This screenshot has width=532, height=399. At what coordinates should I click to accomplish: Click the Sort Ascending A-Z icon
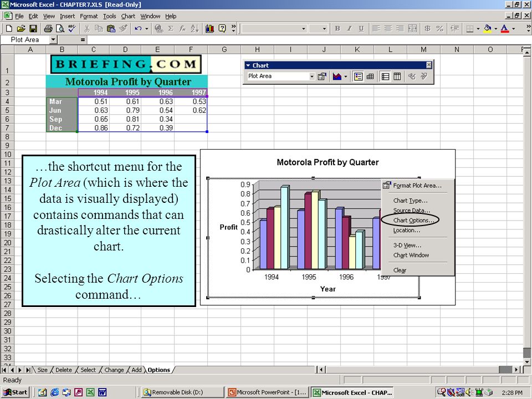coord(195,28)
